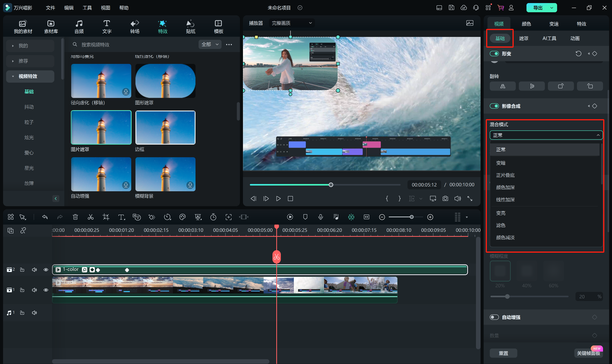Click the 导出 export button
Viewport: 612px width, 364px height.
click(538, 8)
